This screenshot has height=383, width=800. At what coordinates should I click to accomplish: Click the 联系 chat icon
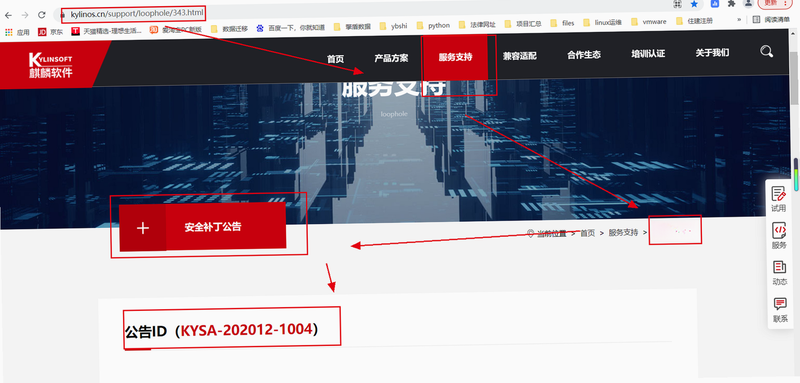tap(780, 310)
